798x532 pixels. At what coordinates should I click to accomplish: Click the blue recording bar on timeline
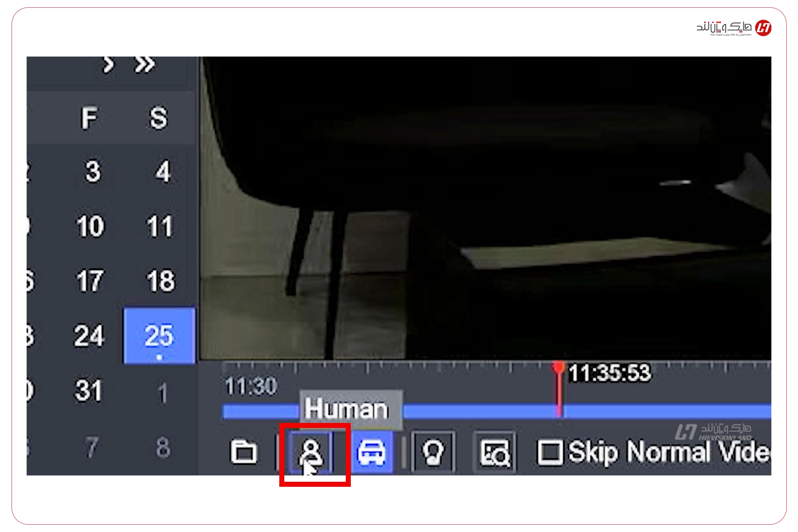pos(587,411)
